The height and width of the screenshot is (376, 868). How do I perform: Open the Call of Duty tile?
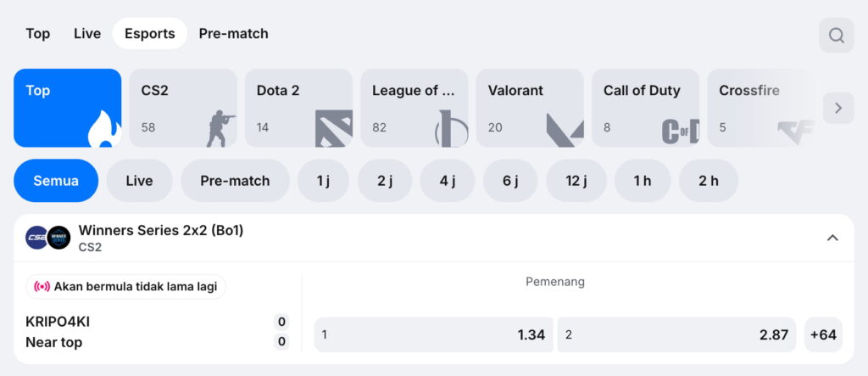click(x=645, y=108)
